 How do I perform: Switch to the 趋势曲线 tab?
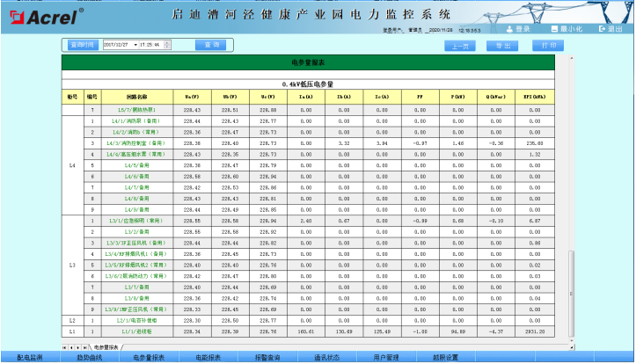(x=90, y=358)
